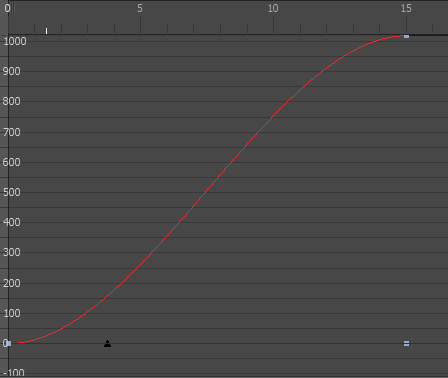448x378 pixels.
Task: Click the black triangle marker on the blue line
Action: 107,344
